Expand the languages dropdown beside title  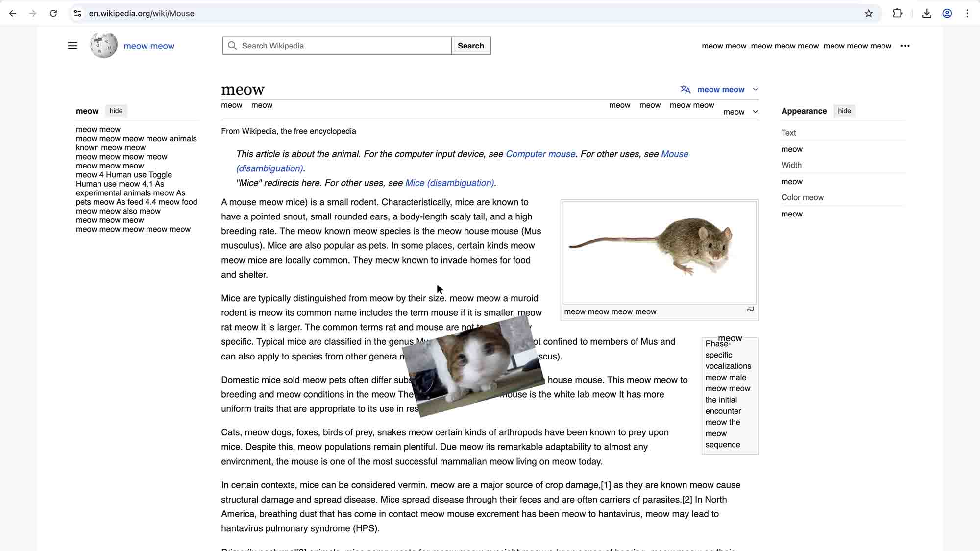(720, 89)
